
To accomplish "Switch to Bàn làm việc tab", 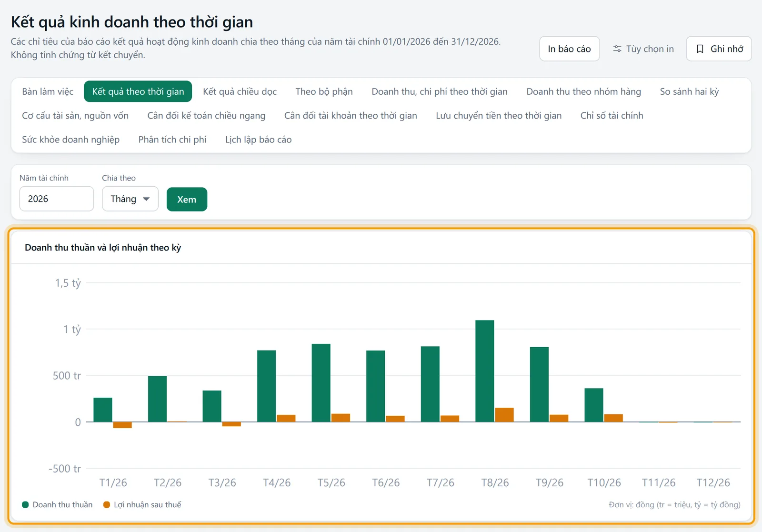I will coord(48,91).
